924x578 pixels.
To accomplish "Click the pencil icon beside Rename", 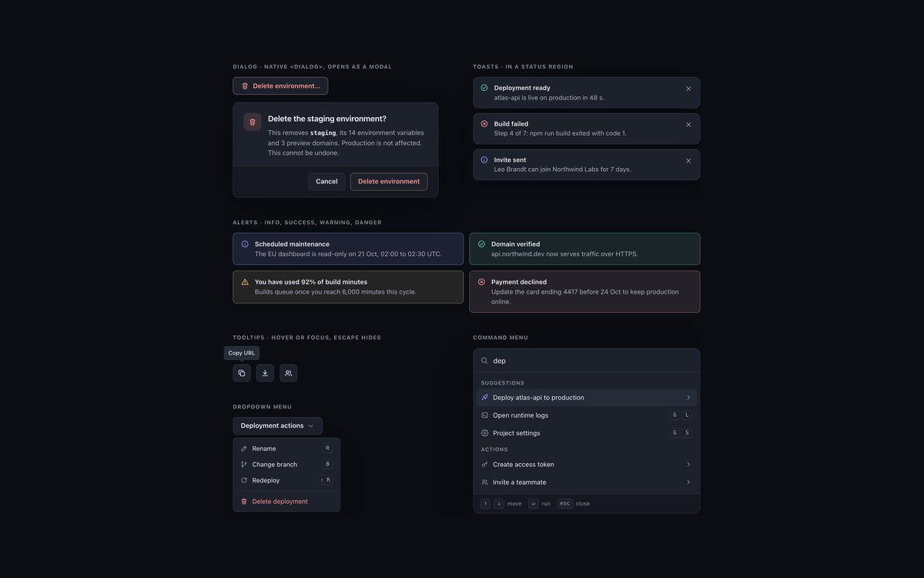I will pos(244,449).
